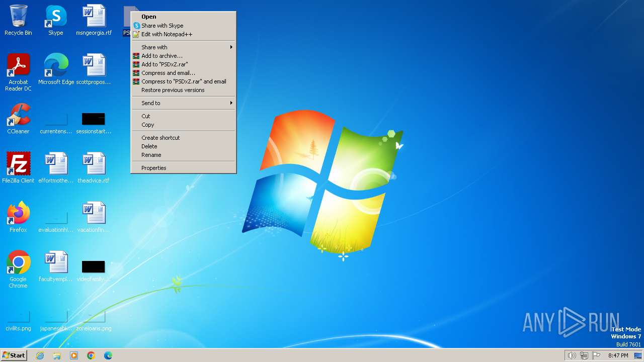
Task: Select CCleaner desktop shortcut
Action: pyautogui.click(x=18, y=119)
